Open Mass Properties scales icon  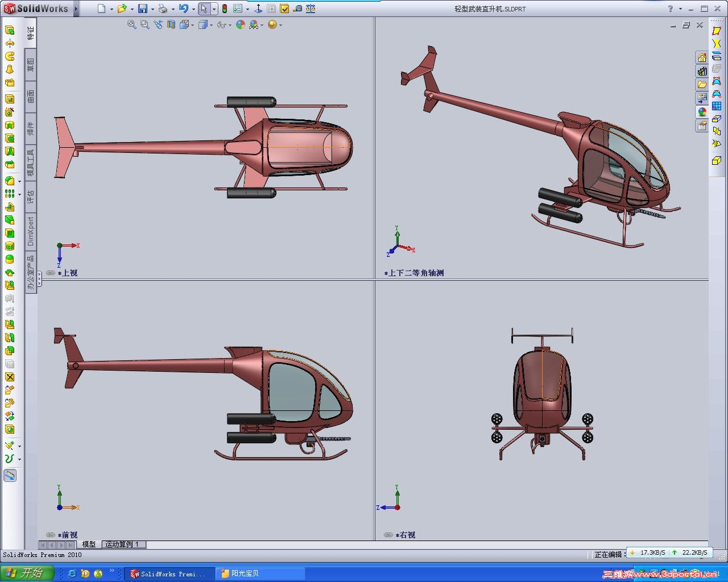[x=311, y=9]
